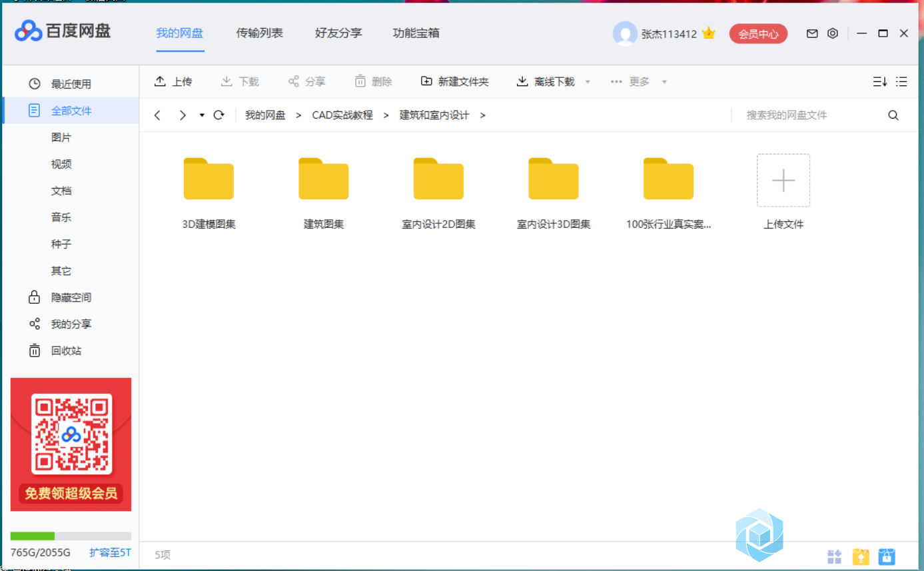Open the 我的网盘 tab

tap(180, 33)
